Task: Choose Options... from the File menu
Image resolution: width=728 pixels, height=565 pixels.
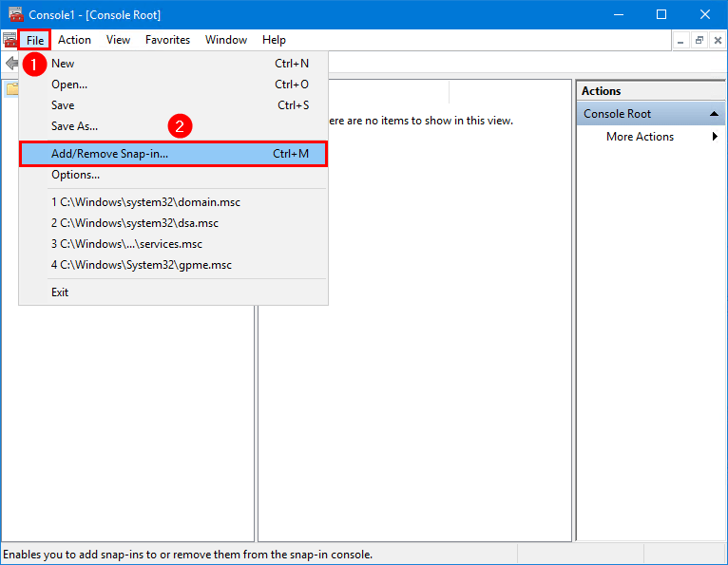Action: coord(173,175)
